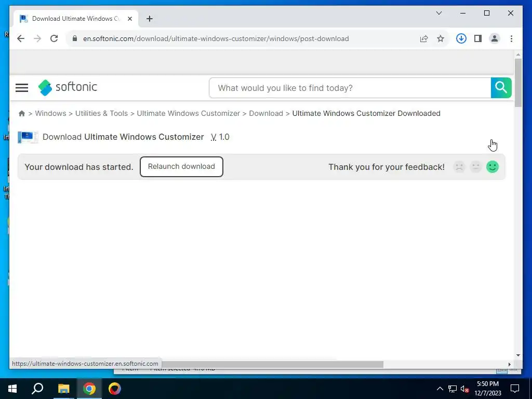Share this page via share icon
Viewport: 532px width, 399px height.
[424, 38]
